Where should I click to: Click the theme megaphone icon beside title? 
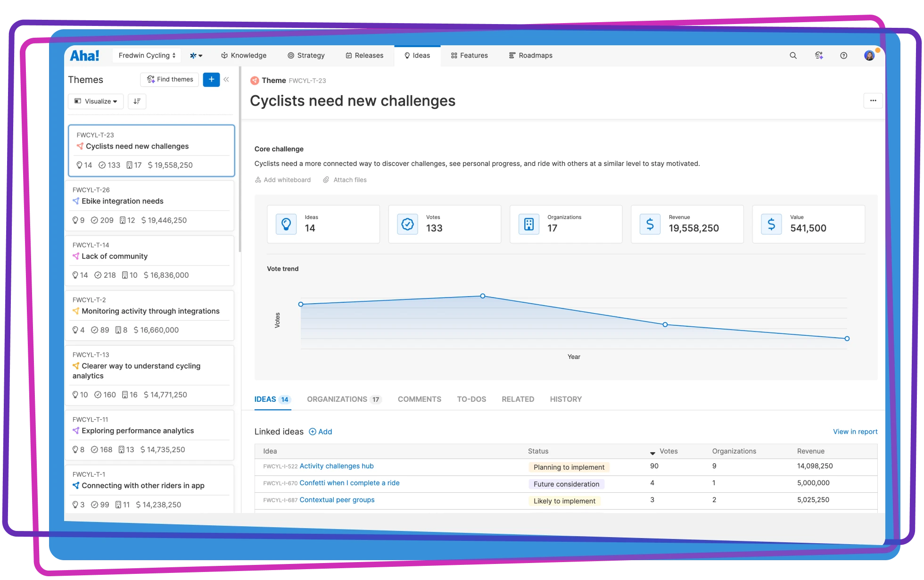pyautogui.click(x=255, y=81)
